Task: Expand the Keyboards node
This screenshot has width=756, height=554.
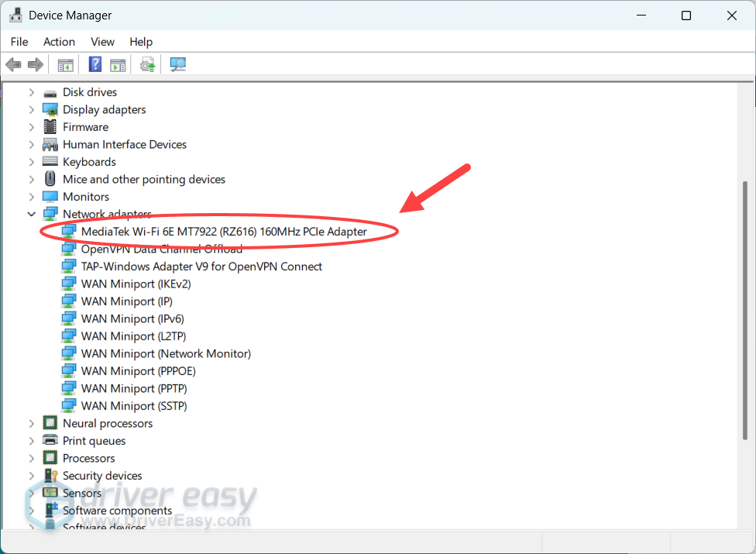Action: pyautogui.click(x=31, y=161)
